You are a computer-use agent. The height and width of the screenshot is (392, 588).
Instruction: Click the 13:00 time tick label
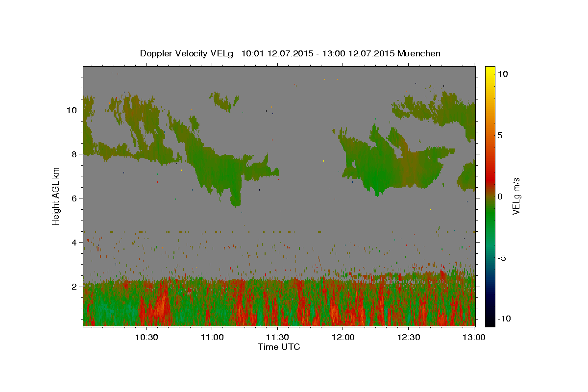pyautogui.click(x=473, y=338)
